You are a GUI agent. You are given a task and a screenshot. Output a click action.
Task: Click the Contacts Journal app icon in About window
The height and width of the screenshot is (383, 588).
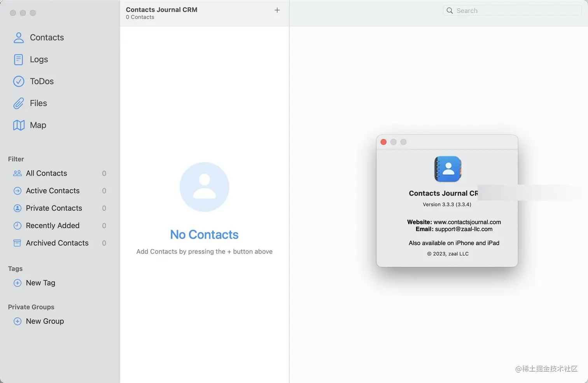click(x=448, y=169)
